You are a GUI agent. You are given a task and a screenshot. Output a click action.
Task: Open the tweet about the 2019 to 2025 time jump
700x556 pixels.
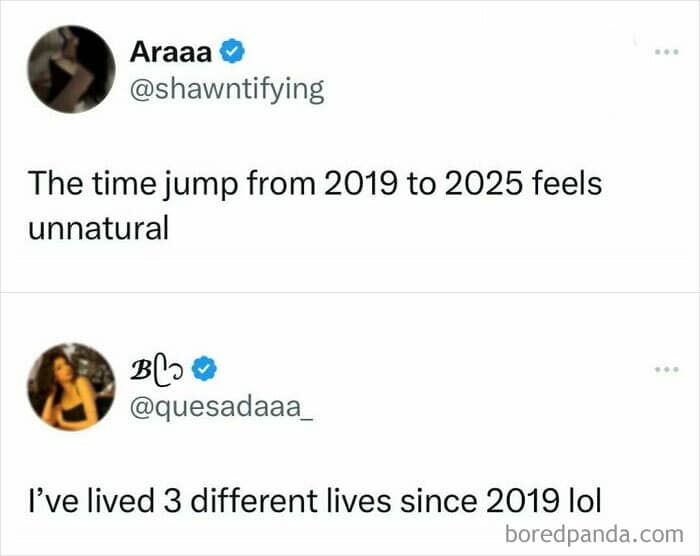(315, 206)
